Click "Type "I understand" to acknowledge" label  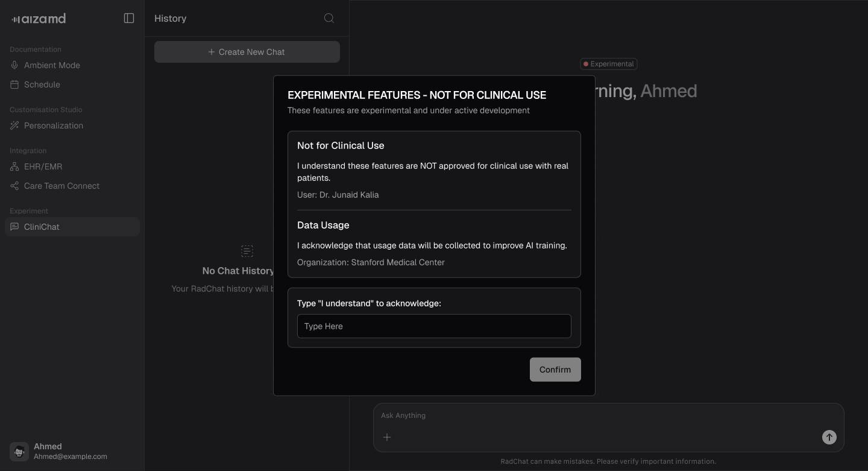point(369,303)
